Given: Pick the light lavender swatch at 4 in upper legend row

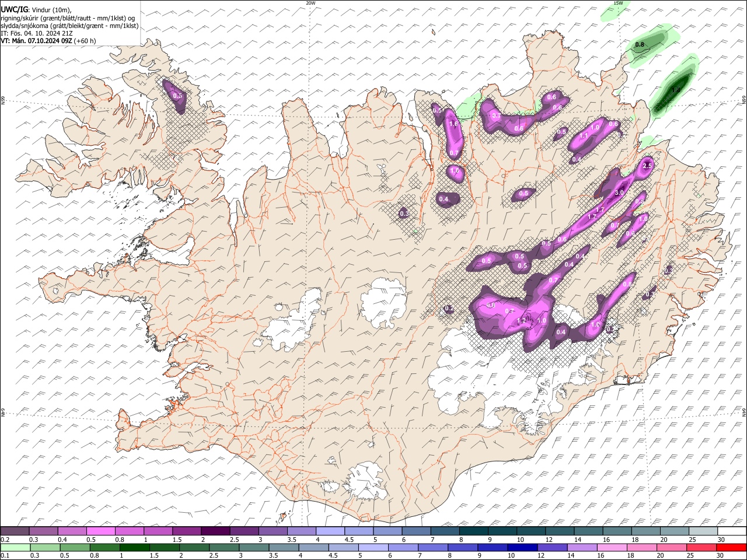Looking at the screenshot, I should (330, 531).
